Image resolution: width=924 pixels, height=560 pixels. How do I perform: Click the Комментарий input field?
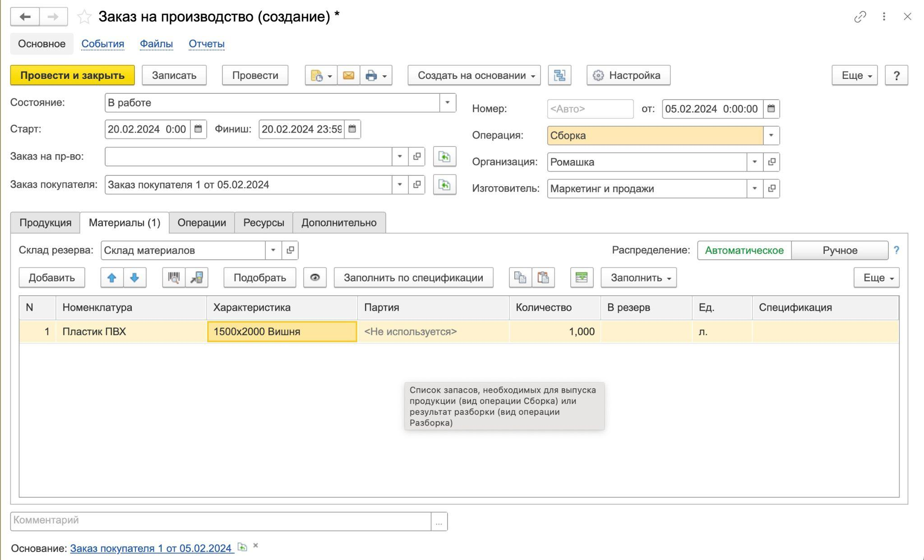221,521
